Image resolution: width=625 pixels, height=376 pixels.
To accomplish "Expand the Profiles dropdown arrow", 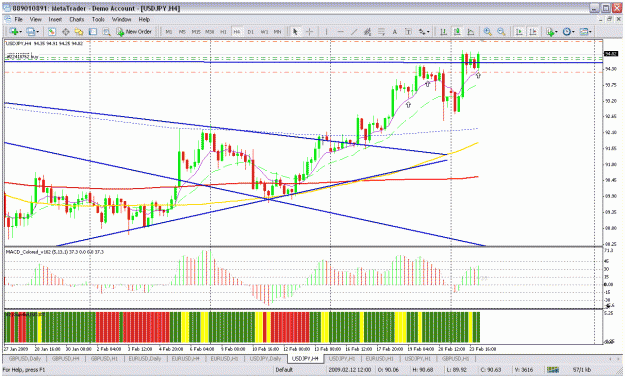I will [x=37, y=32].
